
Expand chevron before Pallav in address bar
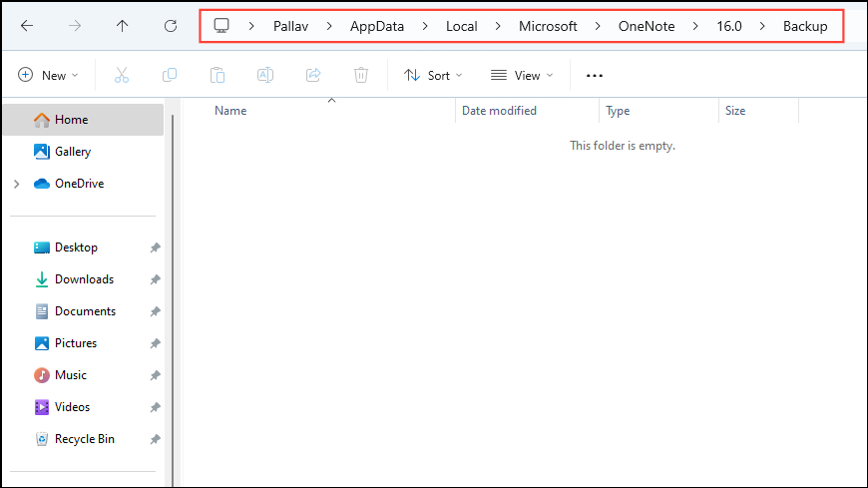tap(251, 26)
